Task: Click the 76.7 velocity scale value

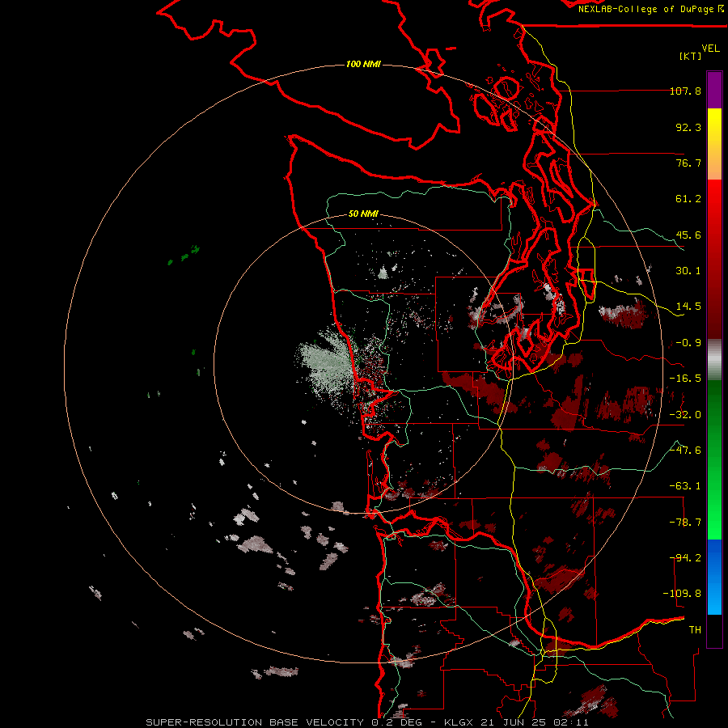Action: (x=688, y=163)
